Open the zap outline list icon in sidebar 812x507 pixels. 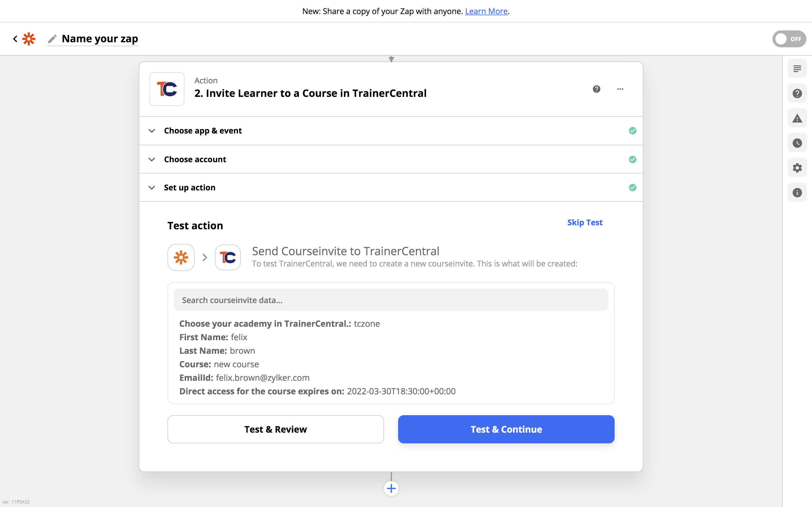(797, 69)
